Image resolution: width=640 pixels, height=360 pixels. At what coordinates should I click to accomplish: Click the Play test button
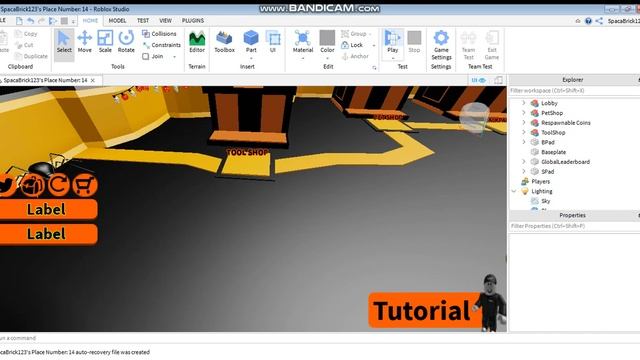[x=392, y=42]
